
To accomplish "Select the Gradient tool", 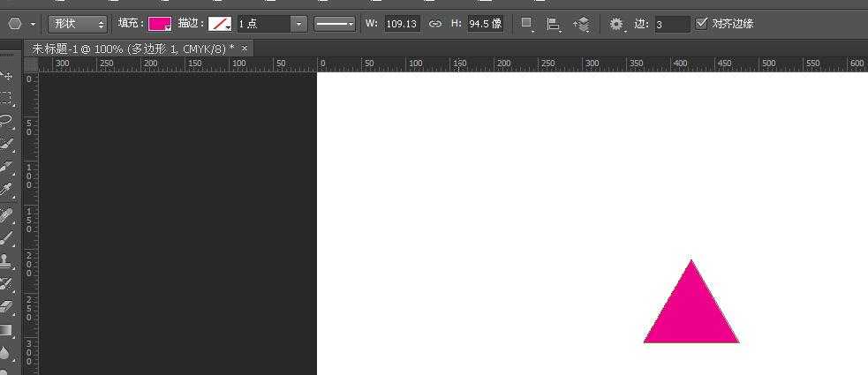I will coord(7,330).
